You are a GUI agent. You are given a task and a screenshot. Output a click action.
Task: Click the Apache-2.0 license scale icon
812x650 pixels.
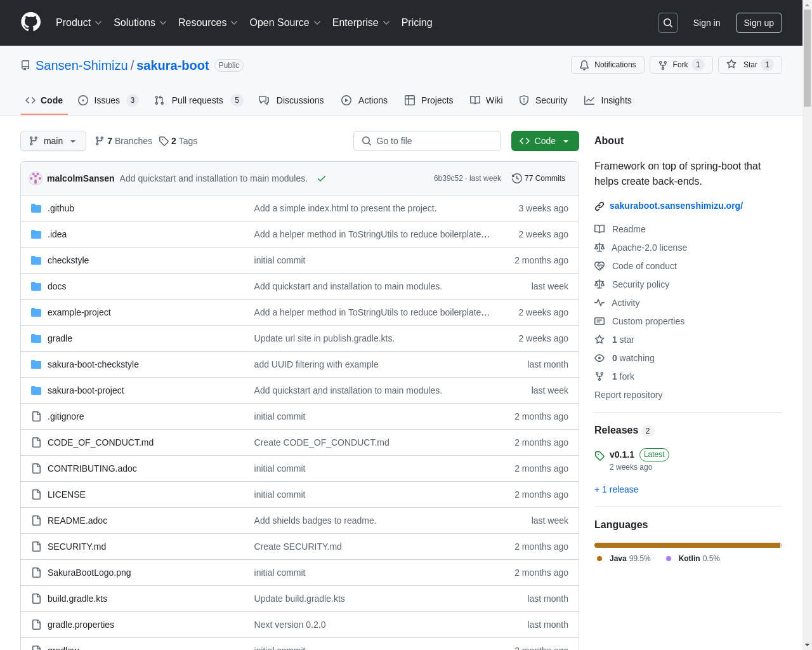point(599,248)
